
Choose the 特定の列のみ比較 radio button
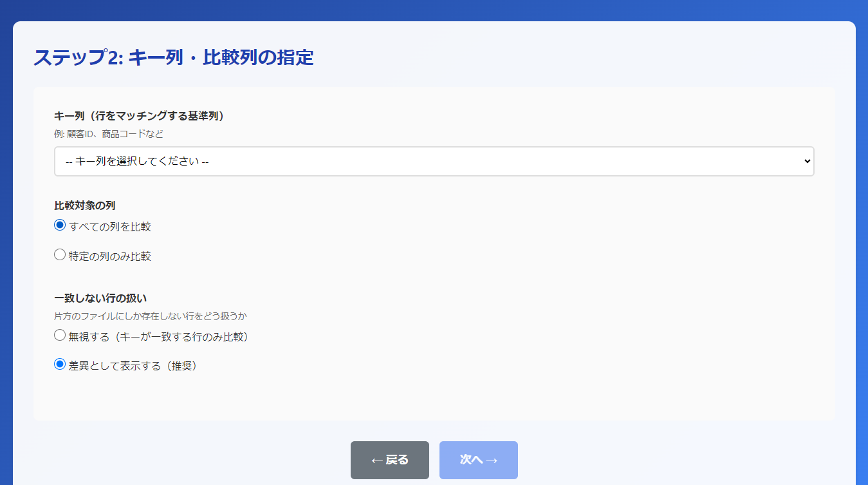click(60, 255)
